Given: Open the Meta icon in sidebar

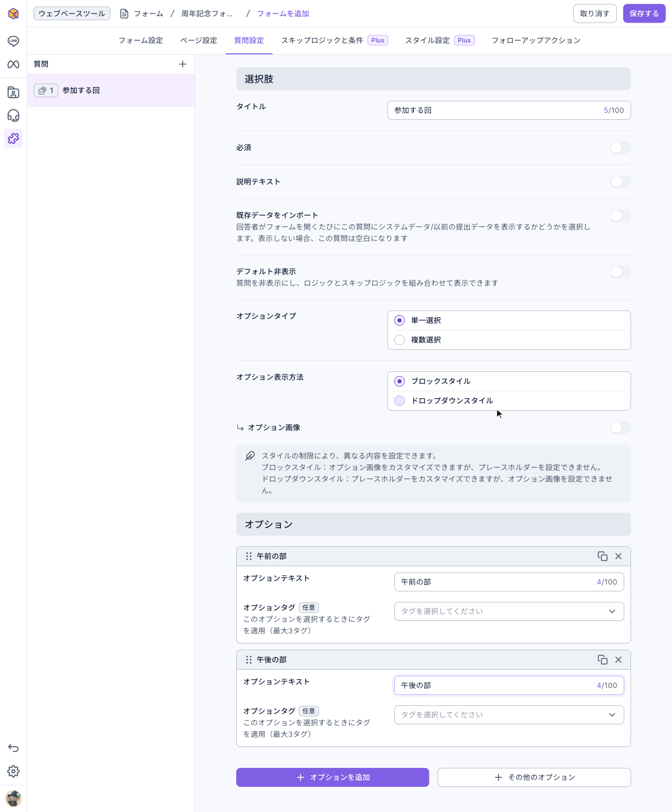Looking at the screenshot, I should point(13,64).
